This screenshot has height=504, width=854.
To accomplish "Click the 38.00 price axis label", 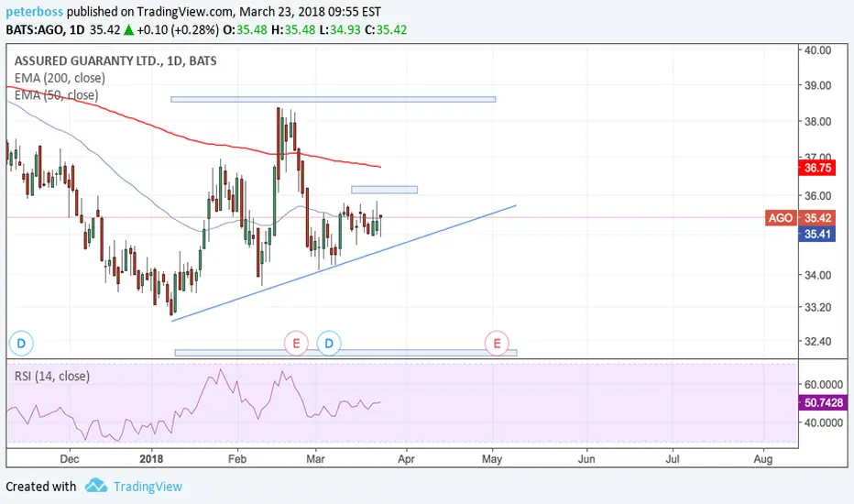I will point(818,122).
